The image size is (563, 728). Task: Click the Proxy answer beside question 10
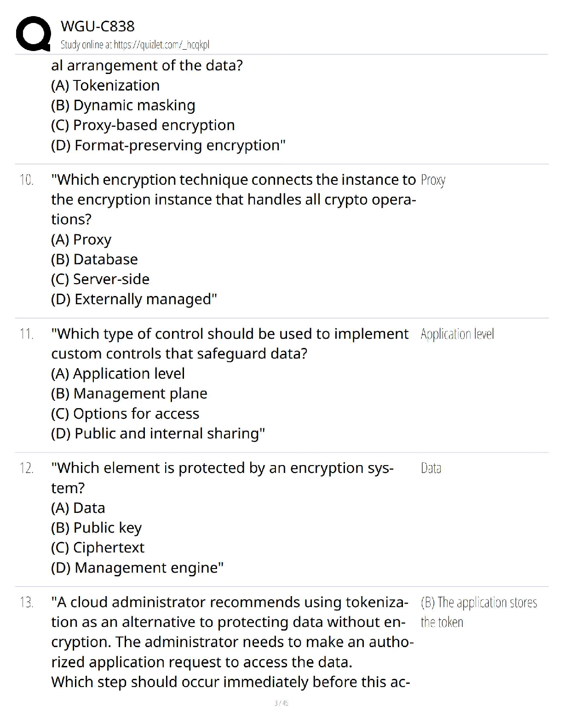pyautogui.click(x=433, y=180)
